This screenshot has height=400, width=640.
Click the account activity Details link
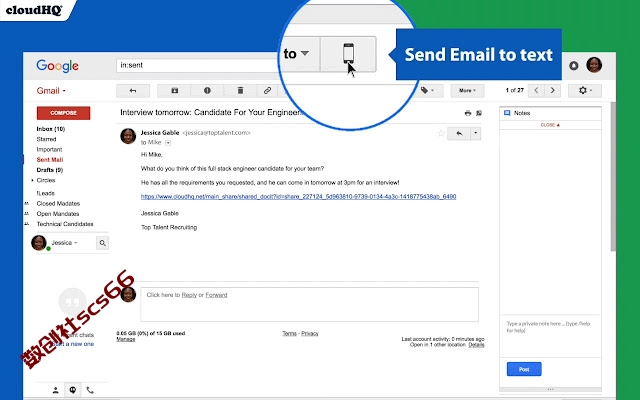(476, 345)
